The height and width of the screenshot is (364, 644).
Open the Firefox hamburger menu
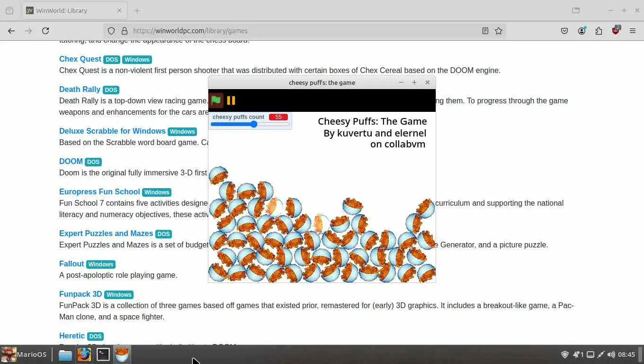[633, 31]
